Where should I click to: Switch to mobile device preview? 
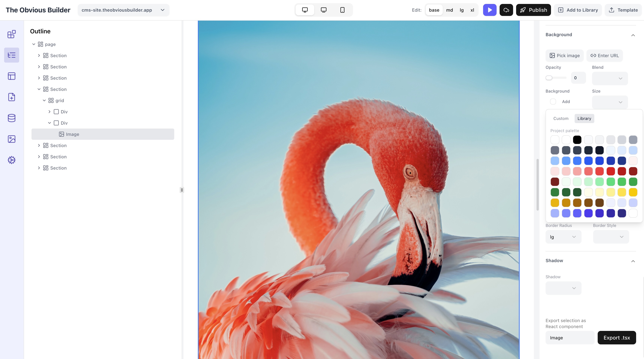click(x=342, y=10)
